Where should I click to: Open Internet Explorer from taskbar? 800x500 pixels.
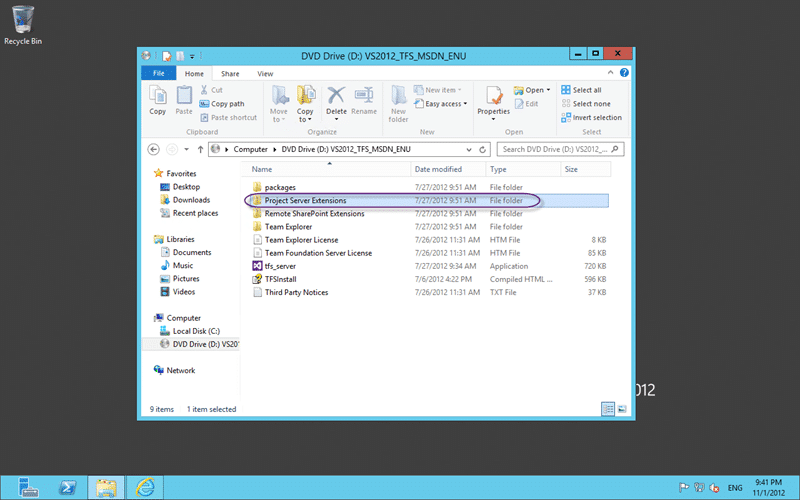coord(145,488)
